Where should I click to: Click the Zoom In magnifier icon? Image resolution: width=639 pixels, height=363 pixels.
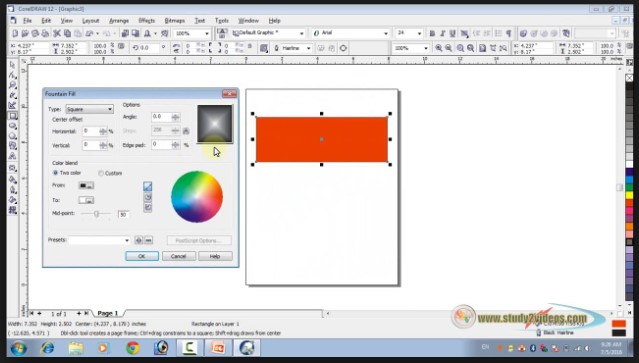pos(438,48)
